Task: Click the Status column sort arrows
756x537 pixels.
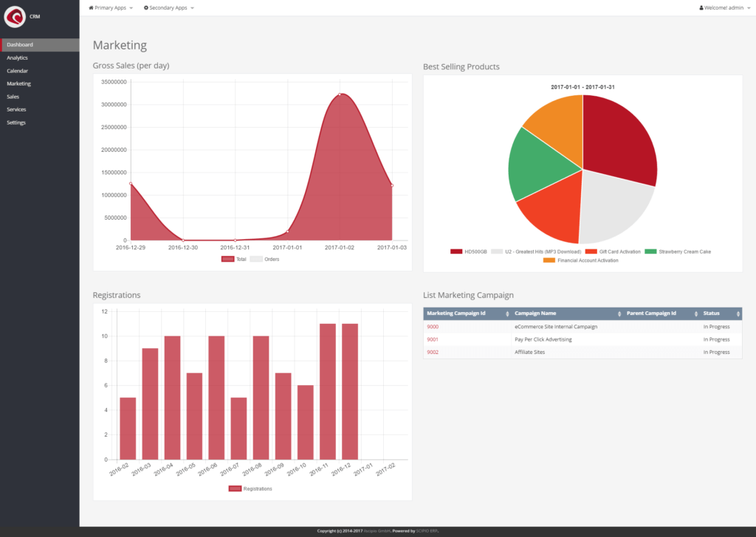Action: [737, 313]
